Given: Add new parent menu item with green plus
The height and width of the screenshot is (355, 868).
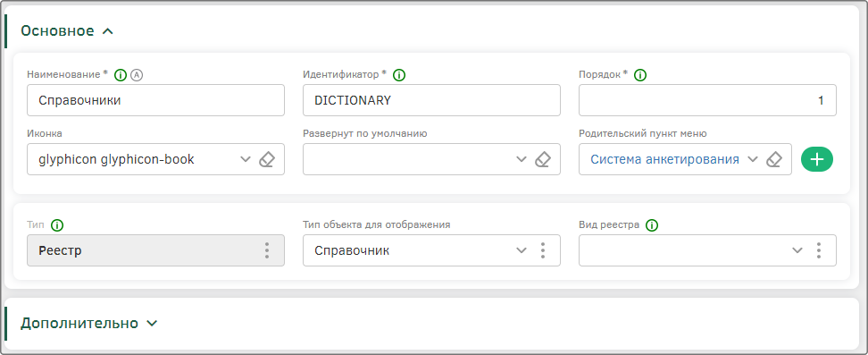Looking at the screenshot, I should tap(817, 160).
